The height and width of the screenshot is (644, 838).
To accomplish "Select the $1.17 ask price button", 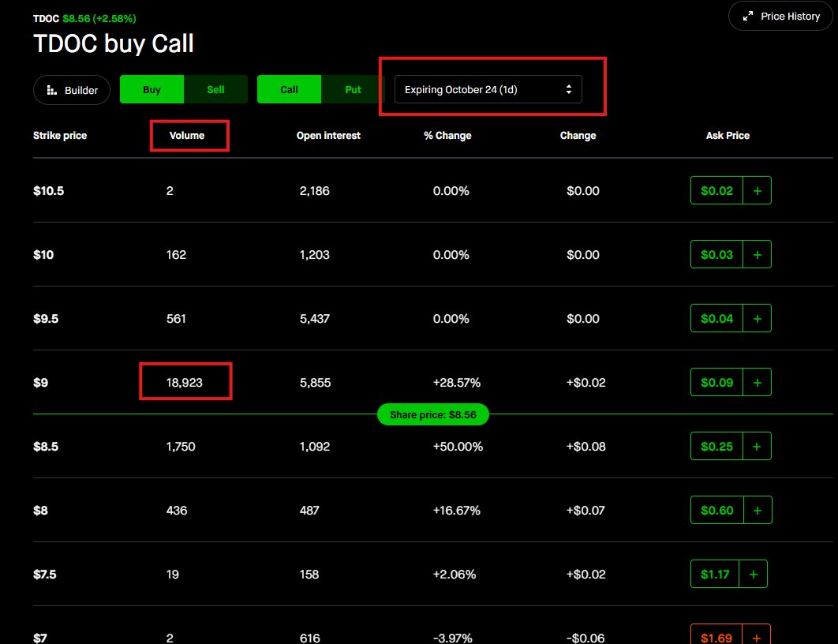I will click(715, 574).
